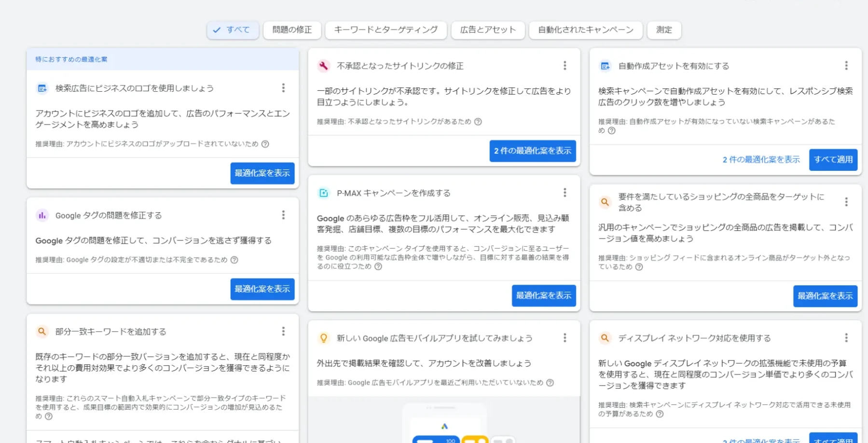Click the P-MAX キャンペーン card icon

[x=323, y=193]
